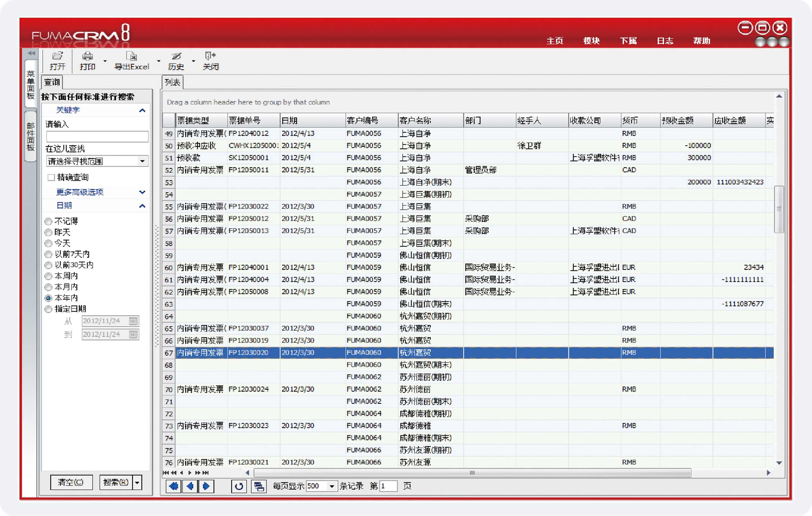Image resolution: width=812 pixels, height=516 pixels.
Task: Collapse left panel with double-arrow icon
Action: [x=31, y=53]
